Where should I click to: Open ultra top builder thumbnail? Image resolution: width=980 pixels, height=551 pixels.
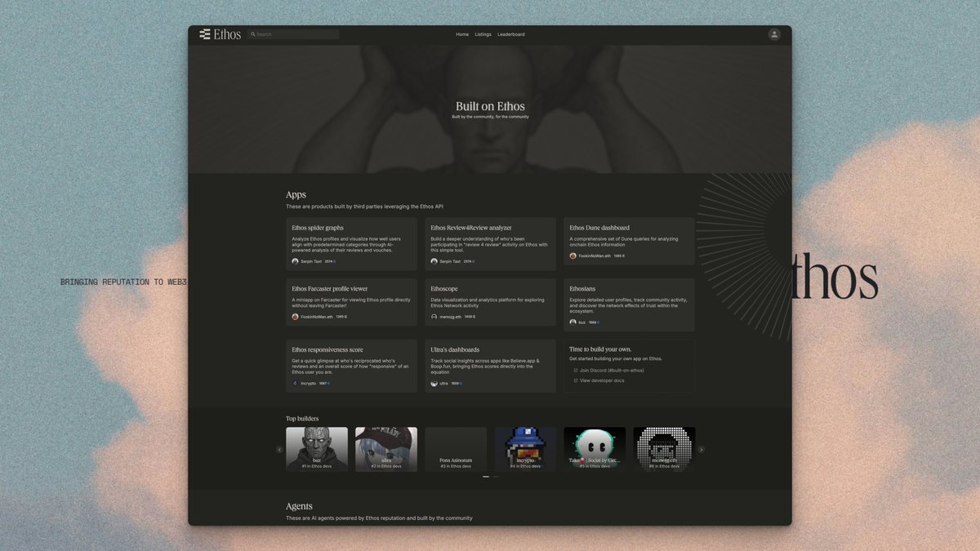coord(386,449)
